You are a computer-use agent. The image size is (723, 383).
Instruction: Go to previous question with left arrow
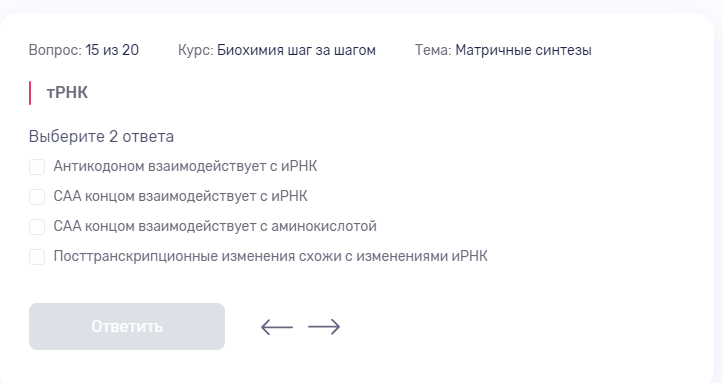[x=277, y=327]
